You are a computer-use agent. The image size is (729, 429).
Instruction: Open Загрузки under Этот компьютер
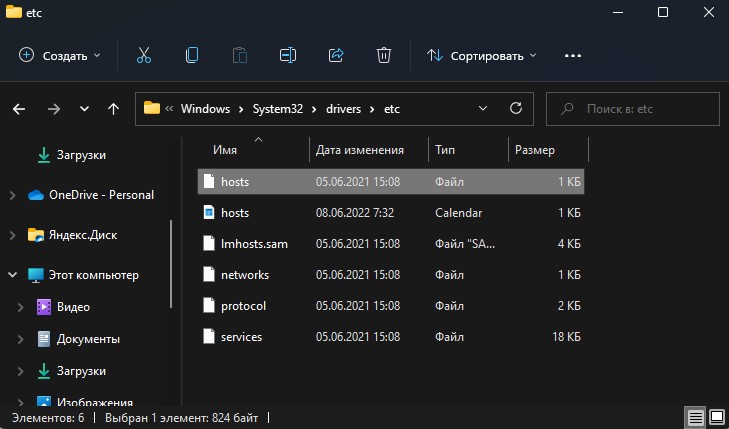coord(81,371)
